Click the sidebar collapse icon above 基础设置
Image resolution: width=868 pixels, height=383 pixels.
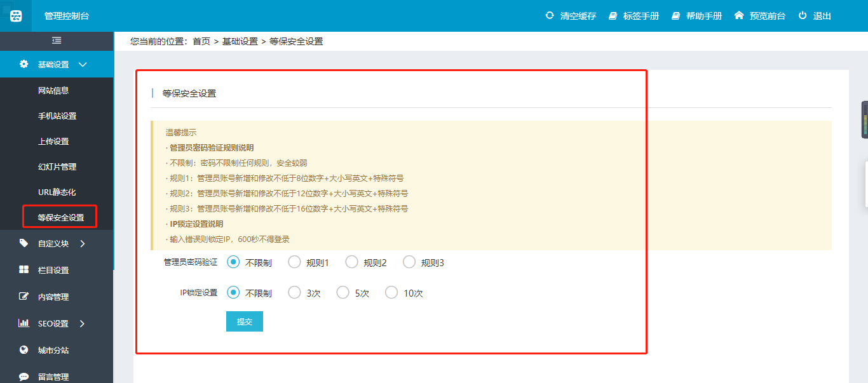pos(56,40)
